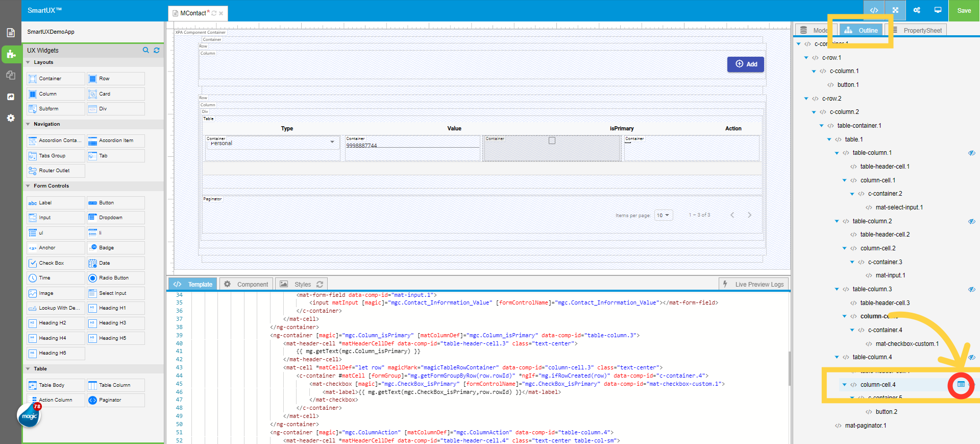Open the Type dropdown showing Personal
This screenshot has height=444, width=980.
click(x=273, y=143)
